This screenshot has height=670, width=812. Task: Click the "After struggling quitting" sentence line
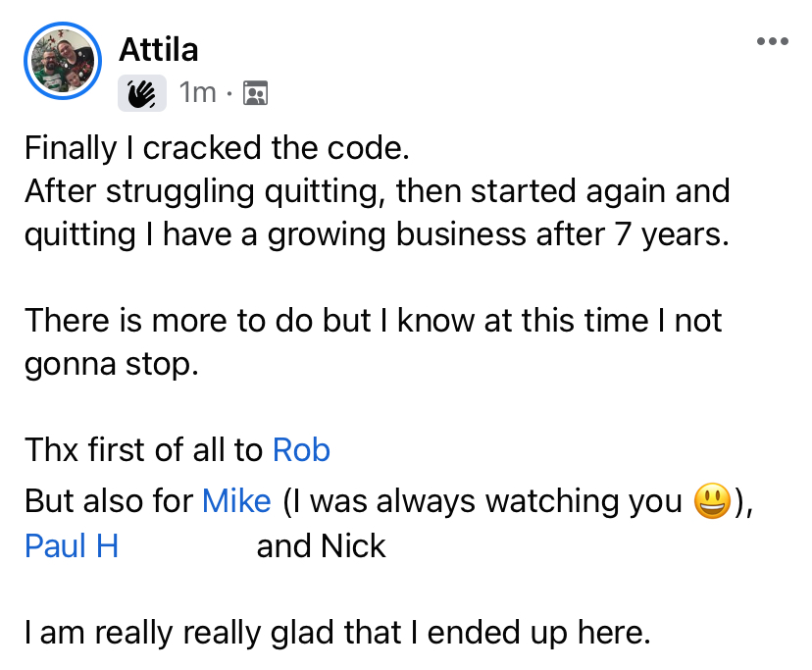click(x=377, y=190)
